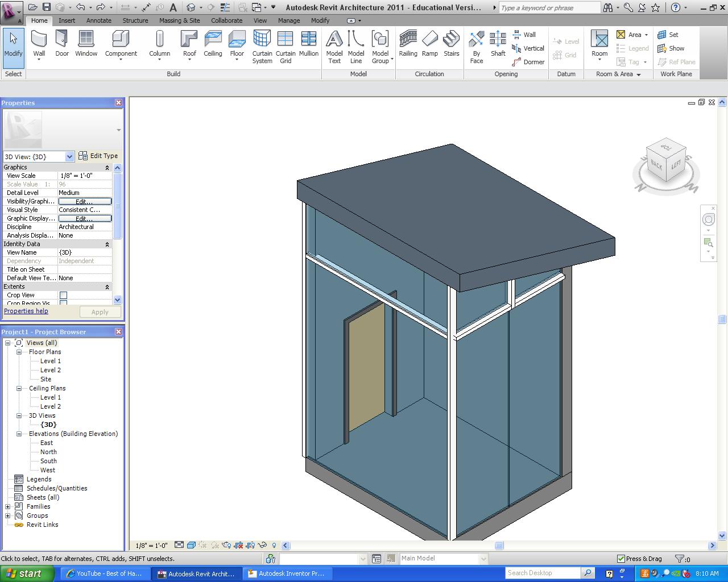This screenshot has width=728, height=582.
Task: Collapse the Floor Plans tree node
Action: tap(19, 352)
